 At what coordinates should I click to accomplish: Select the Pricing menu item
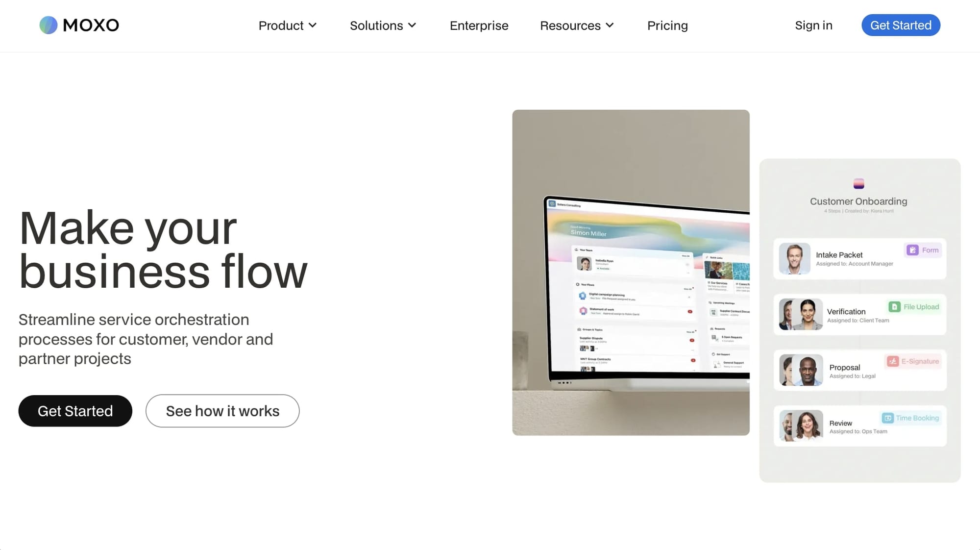[x=667, y=25]
